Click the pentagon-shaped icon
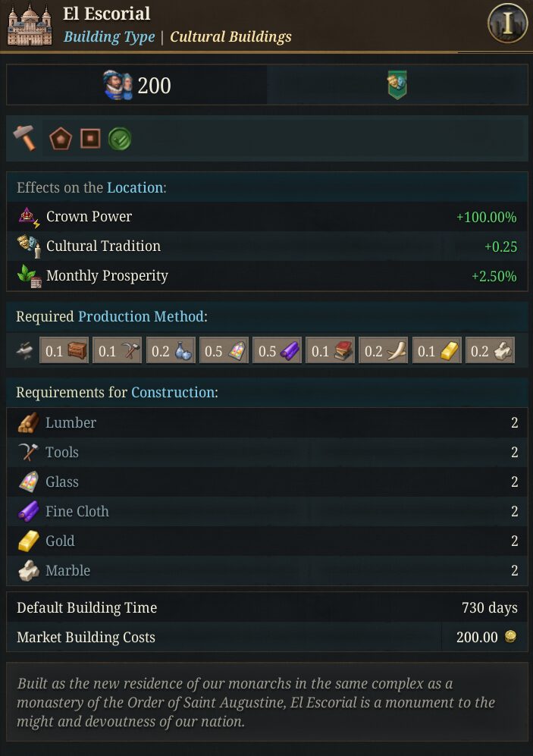Image resolution: width=533 pixels, height=756 pixels. 60,139
